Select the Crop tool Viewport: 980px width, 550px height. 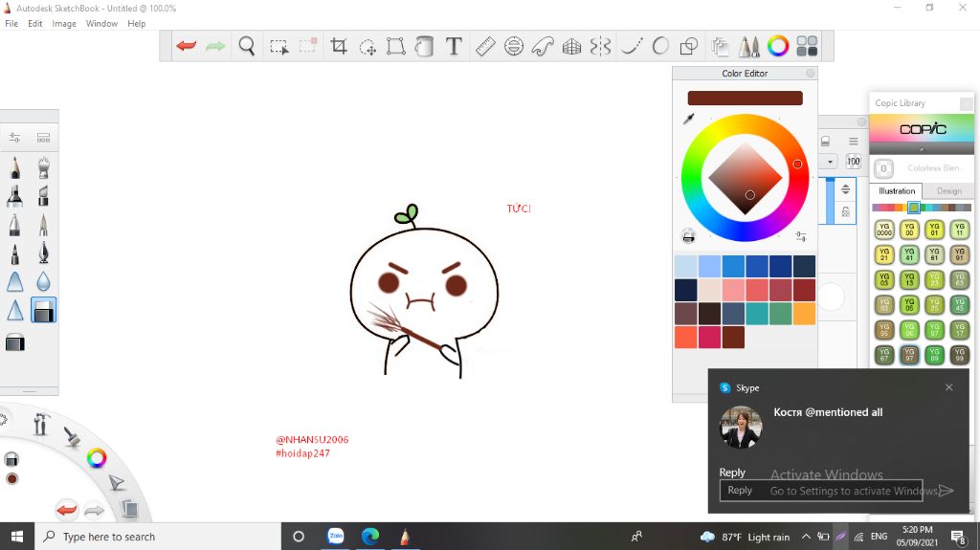point(339,46)
